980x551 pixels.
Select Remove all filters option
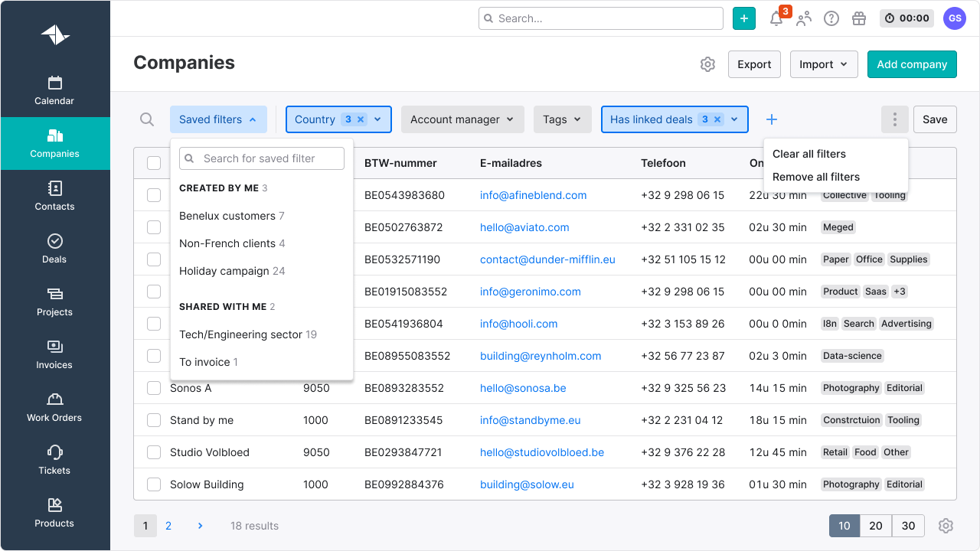click(x=815, y=177)
